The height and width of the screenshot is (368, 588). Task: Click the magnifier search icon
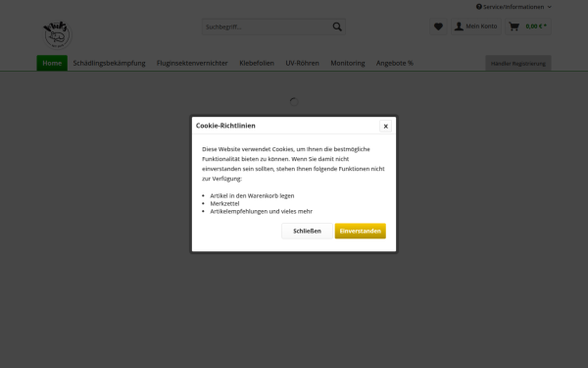coord(337,26)
